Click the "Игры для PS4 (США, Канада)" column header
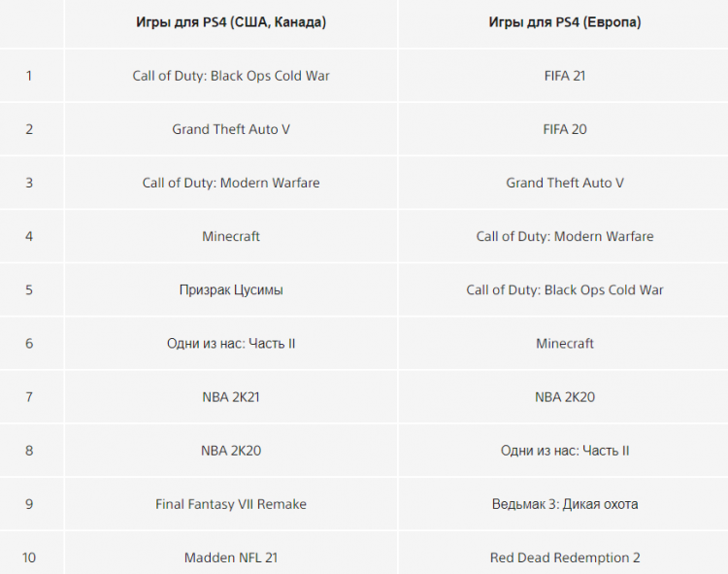This screenshot has width=728, height=574. [x=231, y=22]
